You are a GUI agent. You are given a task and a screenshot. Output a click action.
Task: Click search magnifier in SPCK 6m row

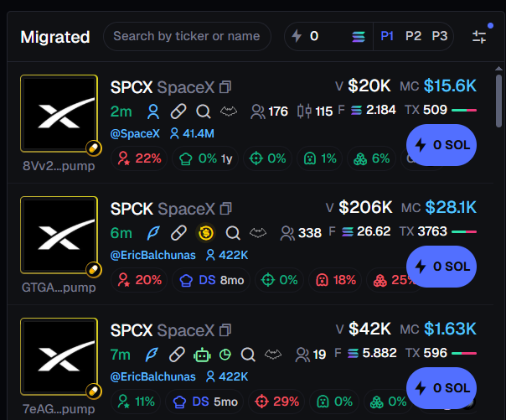click(233, 233)
